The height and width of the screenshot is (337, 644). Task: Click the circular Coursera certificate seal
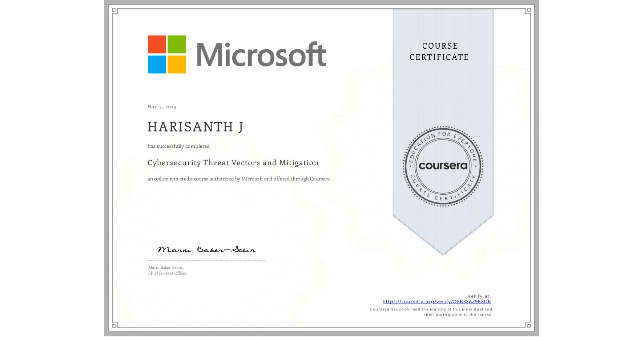point(443,166)
